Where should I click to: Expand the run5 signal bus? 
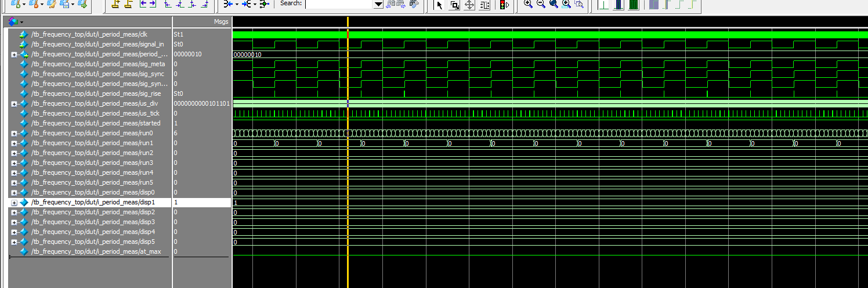click(x=14, y=183)
